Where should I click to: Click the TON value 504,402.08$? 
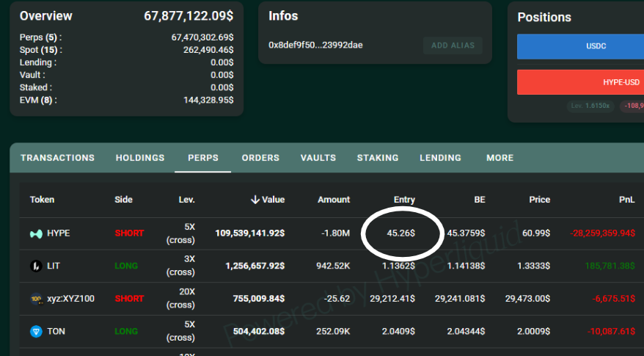[x=259, y=331]
